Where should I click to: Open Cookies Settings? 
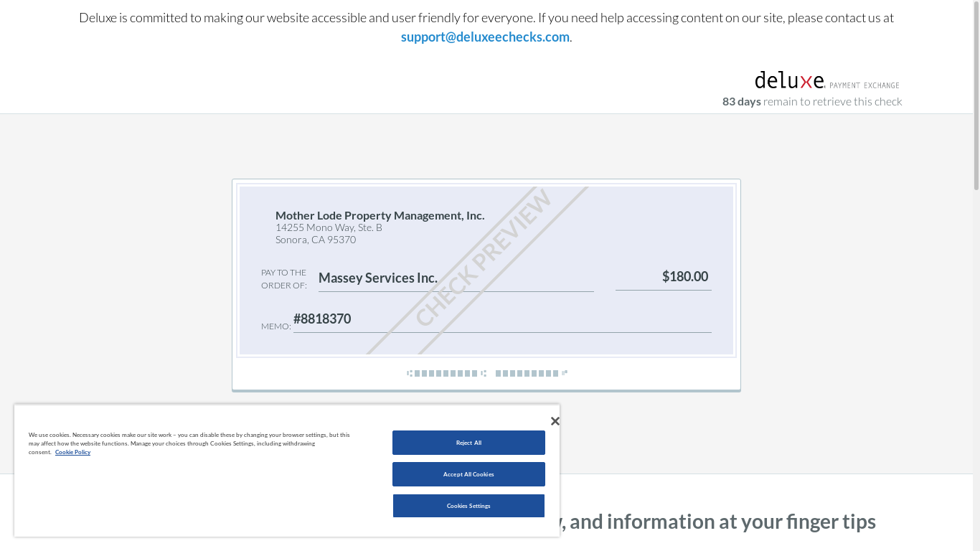(x=468, y=506)
